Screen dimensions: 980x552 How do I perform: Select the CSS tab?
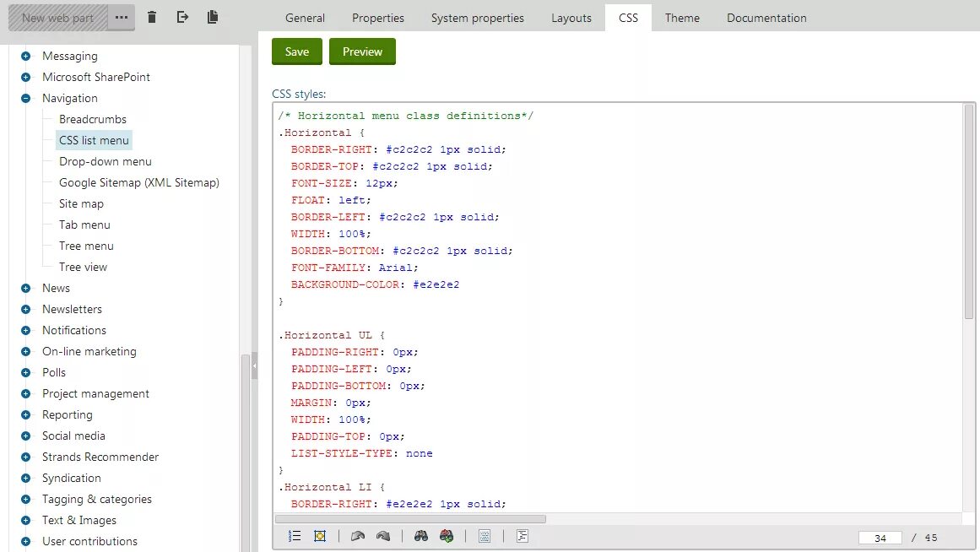coord(628,18)
